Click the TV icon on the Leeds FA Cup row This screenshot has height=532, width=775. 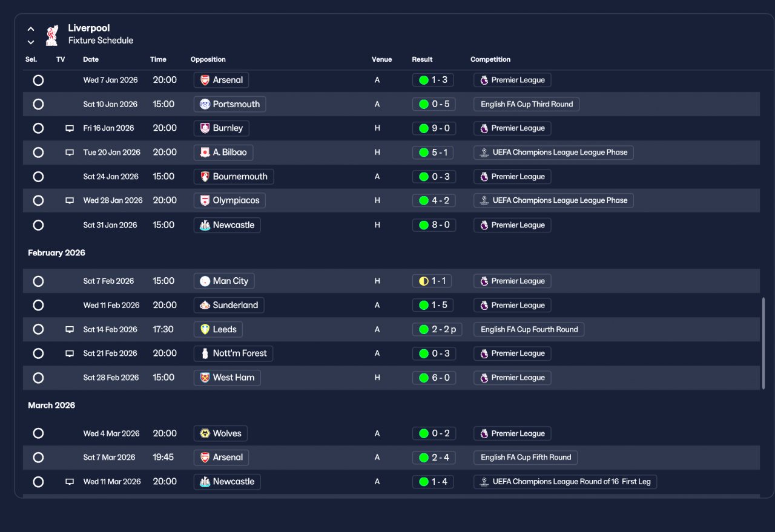pos(70,329)
